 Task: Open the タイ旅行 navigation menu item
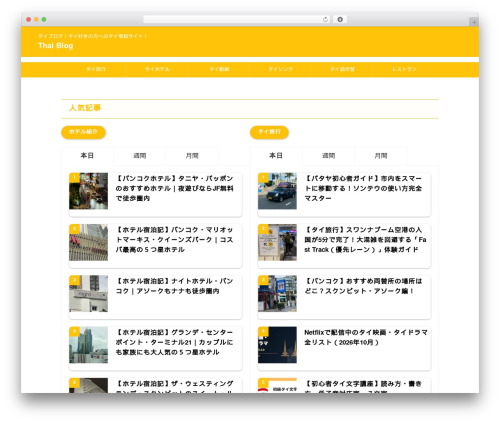pyautogui.click(x=96, y=69)
